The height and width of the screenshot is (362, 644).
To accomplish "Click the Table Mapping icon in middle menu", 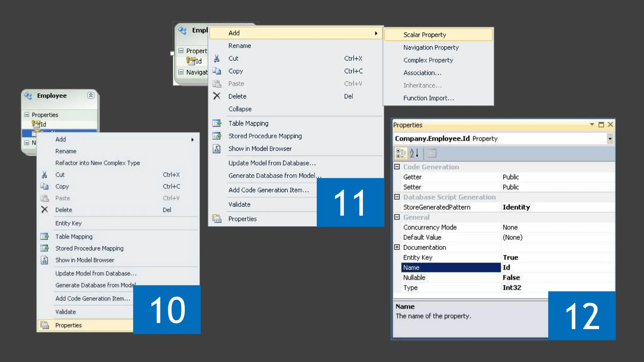I will [x=217, y=123].
